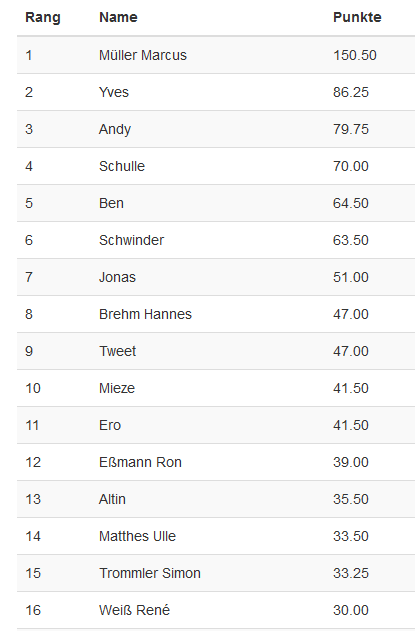Viewport: 415px width, 631px height.
Task: Select the Weiß René entry
Action: pyautogui.click(x=134, y=610)
